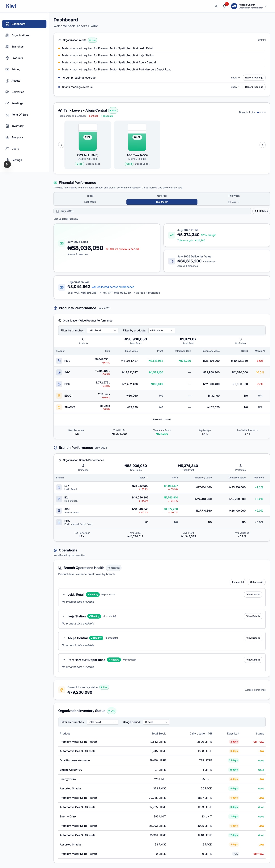275x868 pixels.
Task: Open the Usage period 14 days dropdown
Action: [x=156, y=722]
